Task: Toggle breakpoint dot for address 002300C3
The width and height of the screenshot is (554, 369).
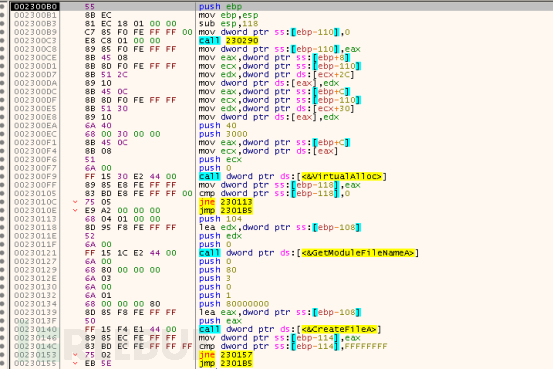Action: 2,40
